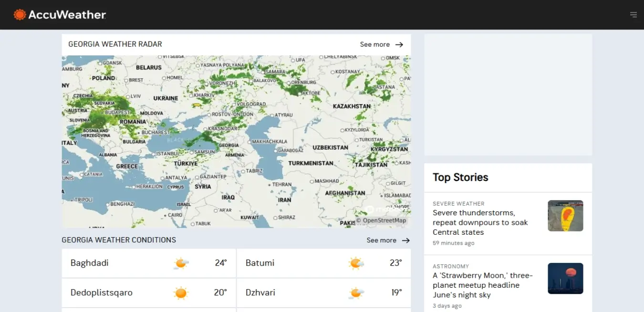This screenshot has height=312, width=644.
Task: Click GEORGIA label on the radar map
Action: 229,146
